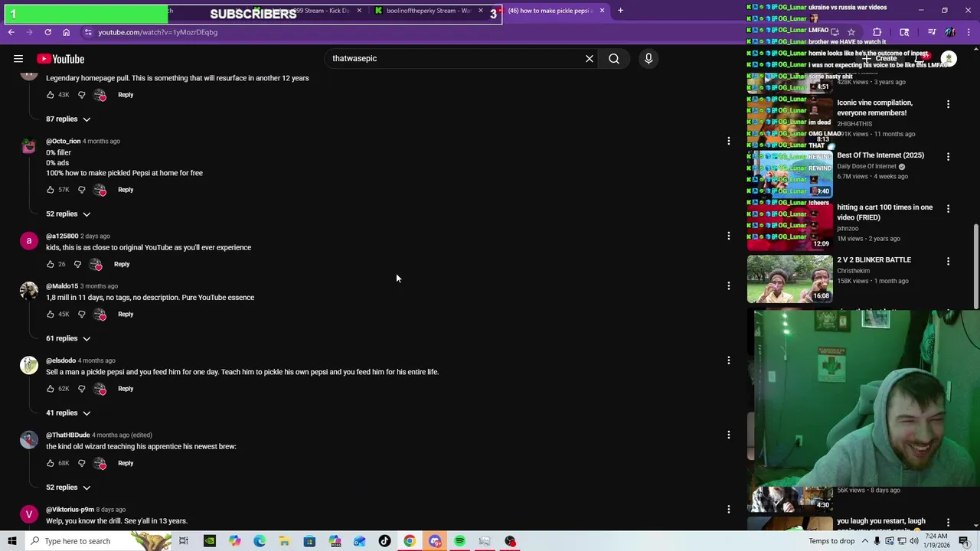Open Task View on the taskbar
The height and width of the screenshot is (551, 980).
coord(184,541)
